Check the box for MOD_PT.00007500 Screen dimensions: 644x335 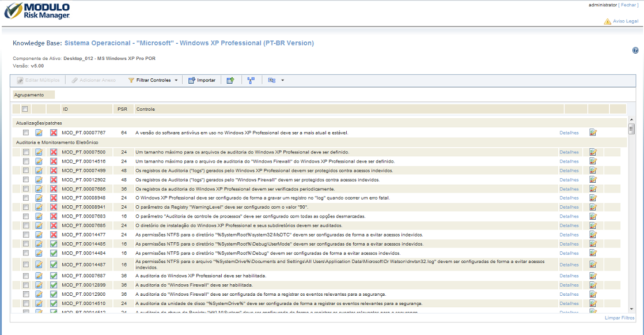point(26,152)
